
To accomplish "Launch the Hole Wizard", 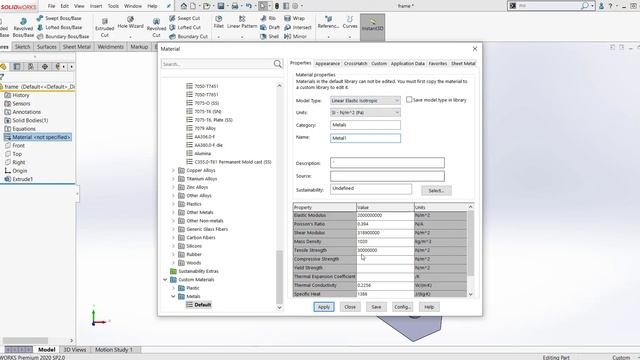I will tap(130, 22).
